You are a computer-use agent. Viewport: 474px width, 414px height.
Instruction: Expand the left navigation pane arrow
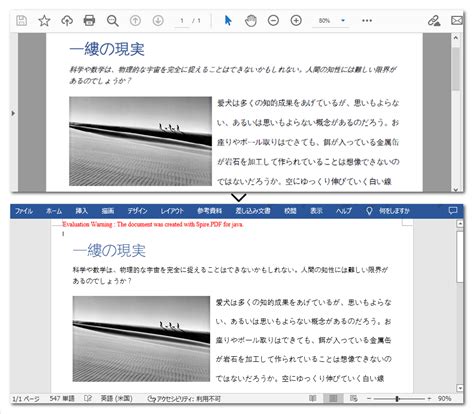point(13,113)
